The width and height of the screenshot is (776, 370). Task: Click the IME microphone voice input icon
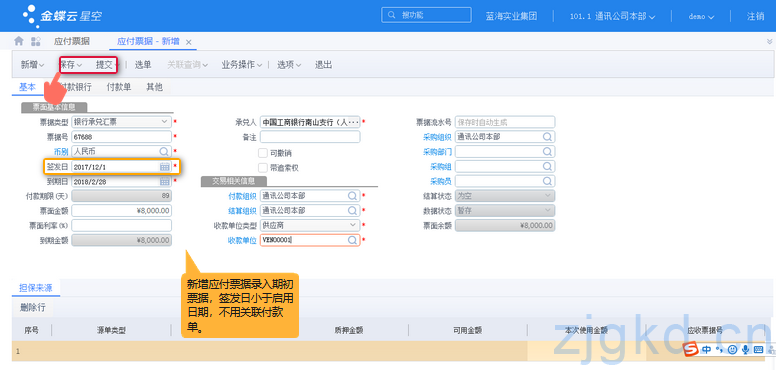coord(745,350)
